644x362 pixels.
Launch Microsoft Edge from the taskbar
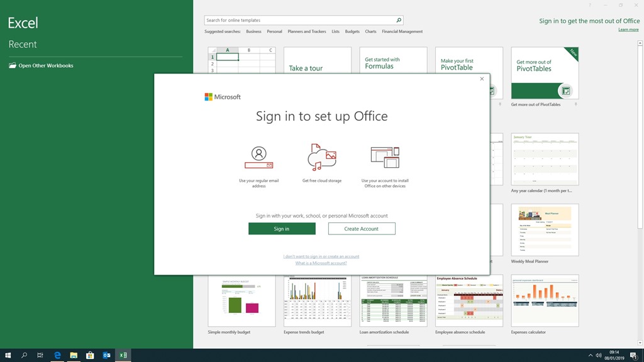coord(57,355)
